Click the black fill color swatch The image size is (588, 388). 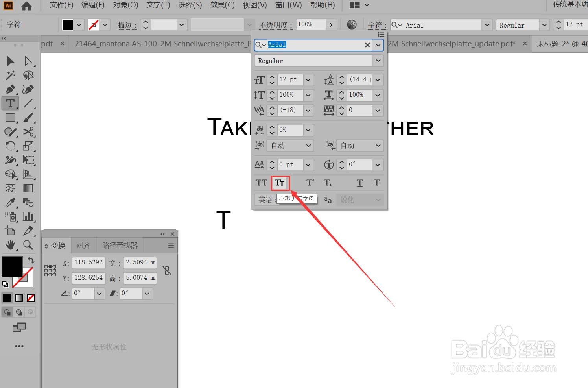click(12, 267)
